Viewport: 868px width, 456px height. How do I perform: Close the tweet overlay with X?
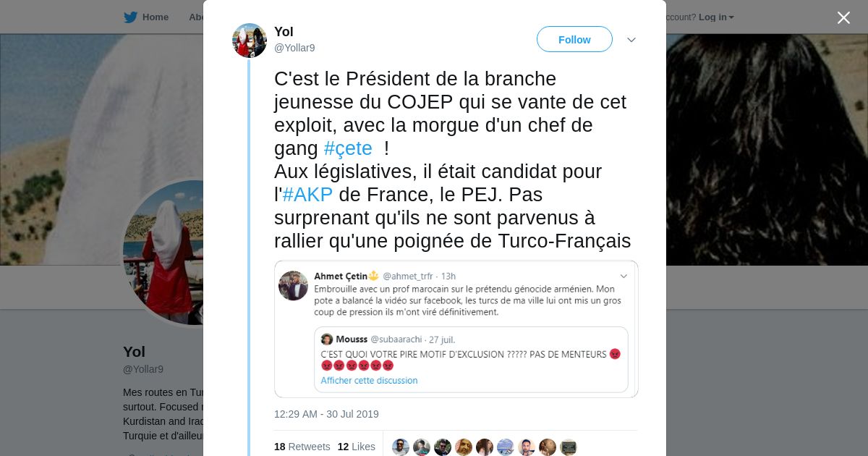pyautogui.click(x=843, y=17)
